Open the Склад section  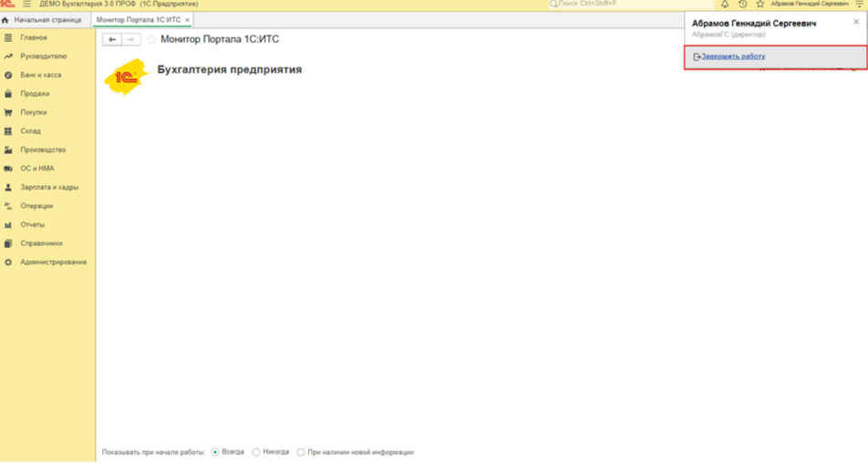point(30,131)
